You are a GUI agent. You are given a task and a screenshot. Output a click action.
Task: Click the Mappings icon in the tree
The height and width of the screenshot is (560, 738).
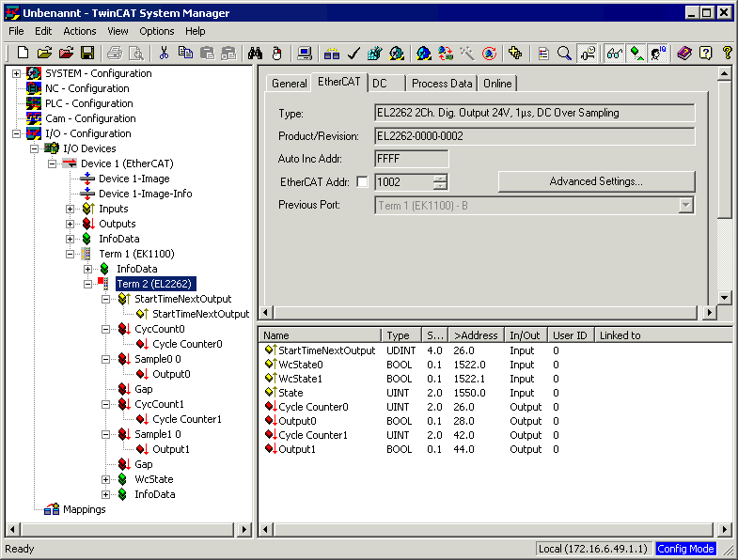click(x=52, y=509)
